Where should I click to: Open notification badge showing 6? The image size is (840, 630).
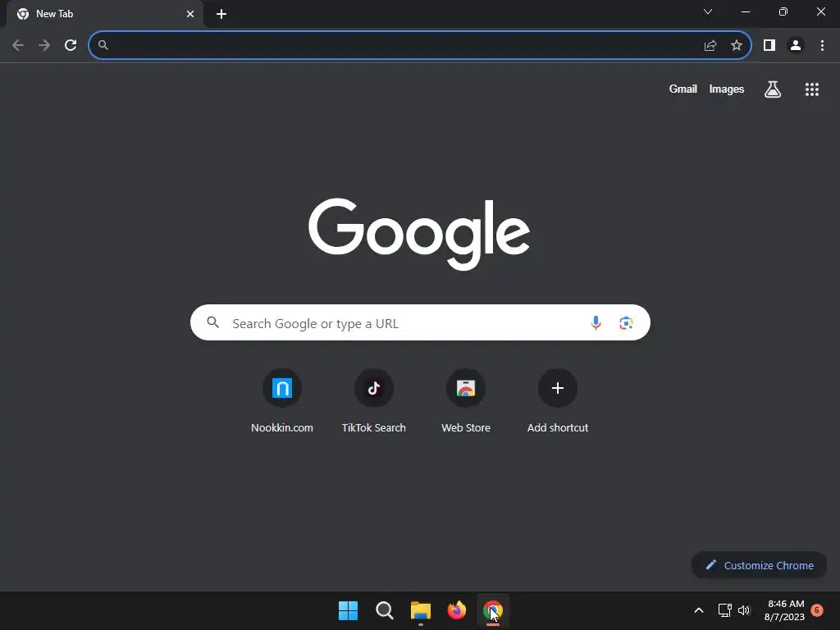tap(817, 610)
